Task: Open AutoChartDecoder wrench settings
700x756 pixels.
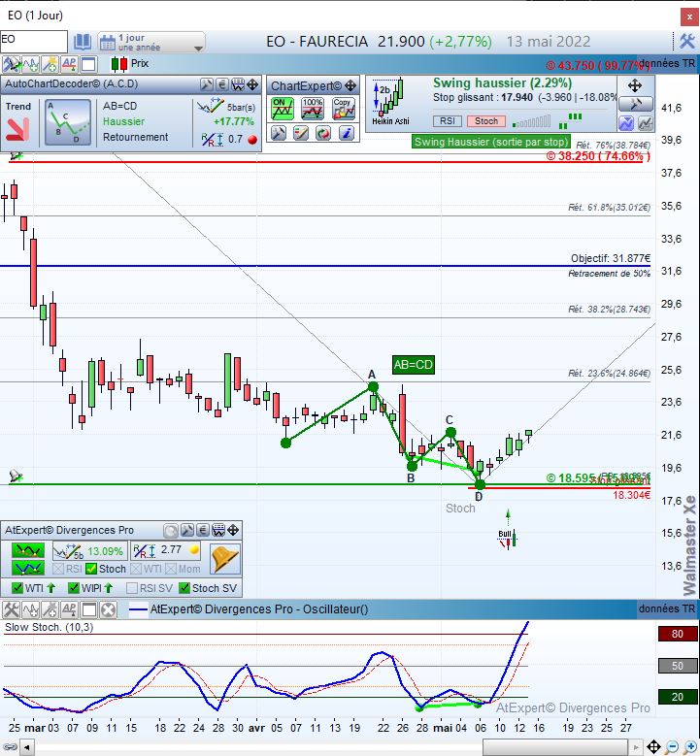Action: [x=207, y=84]
